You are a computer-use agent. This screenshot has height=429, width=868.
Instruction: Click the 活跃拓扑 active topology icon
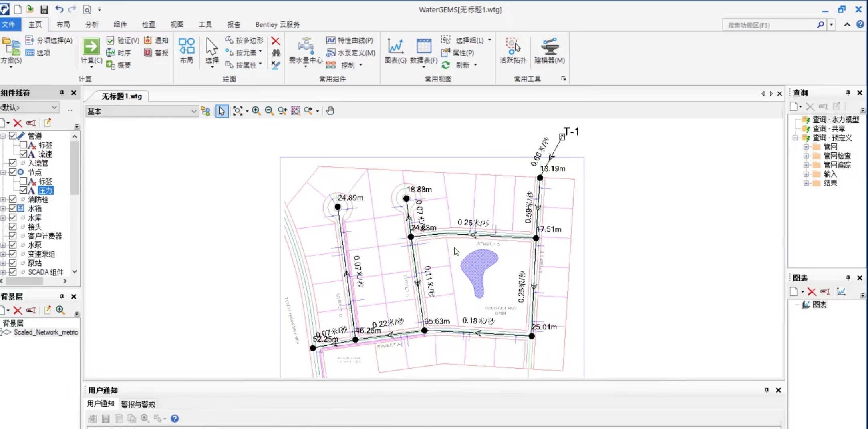513,46
